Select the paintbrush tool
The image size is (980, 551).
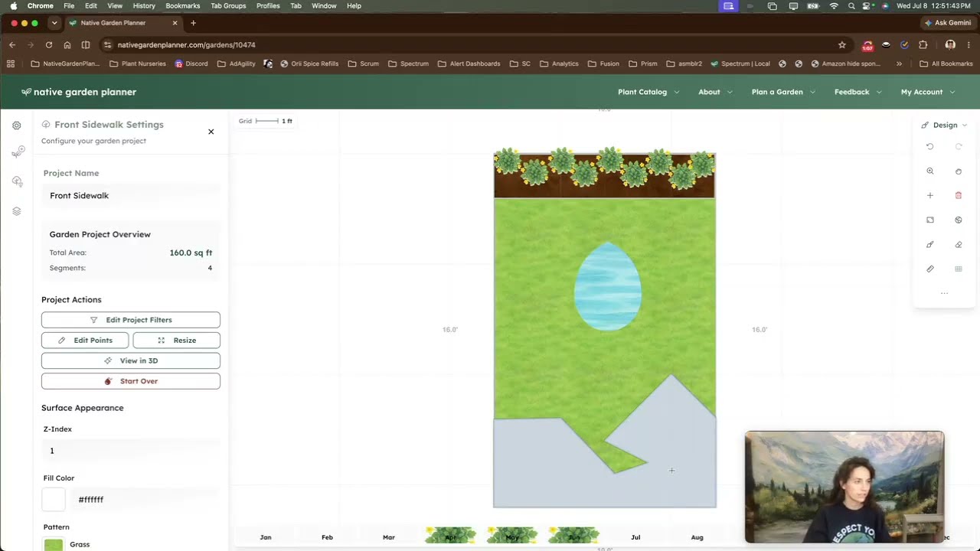point(930,245)
